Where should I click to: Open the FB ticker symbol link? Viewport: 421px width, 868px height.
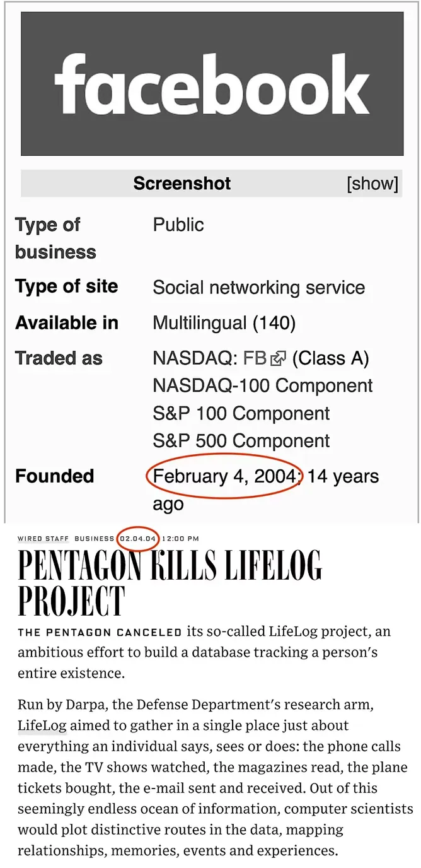[x=255, y=358]
